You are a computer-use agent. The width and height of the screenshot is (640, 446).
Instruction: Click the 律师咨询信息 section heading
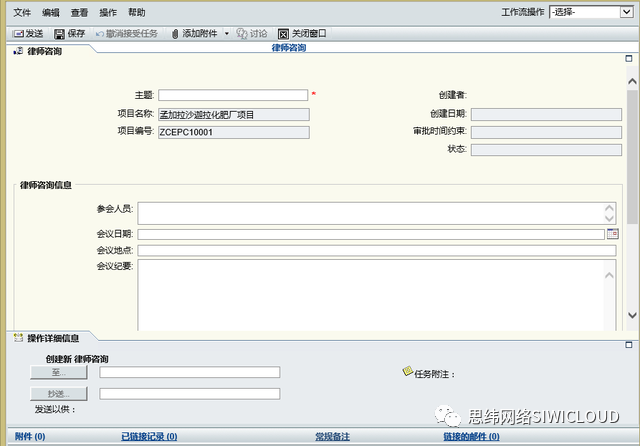[46, 185]
